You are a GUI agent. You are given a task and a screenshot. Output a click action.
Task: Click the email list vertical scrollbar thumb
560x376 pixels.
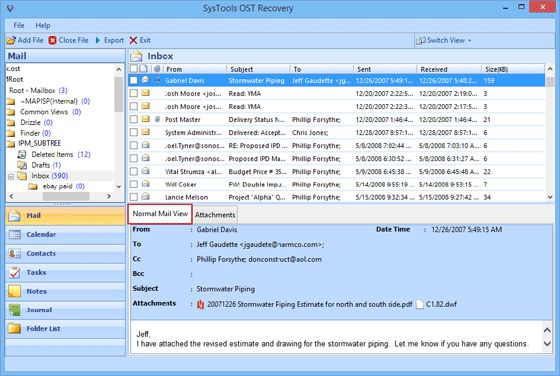point(550,81)
